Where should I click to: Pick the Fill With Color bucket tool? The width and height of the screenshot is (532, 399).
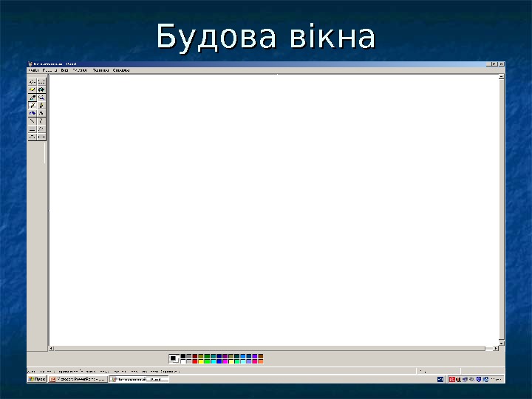pos(41,89)
